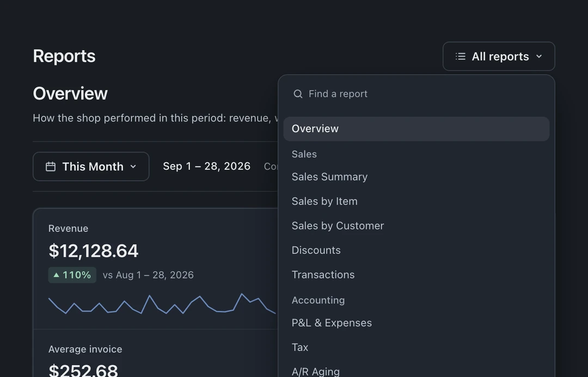Focus the Find a report search field

[x=416, y=94]
